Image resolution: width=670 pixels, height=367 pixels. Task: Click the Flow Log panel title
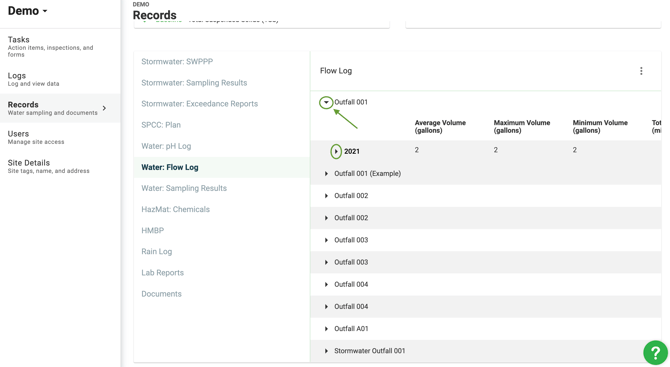tap(336, 71)
